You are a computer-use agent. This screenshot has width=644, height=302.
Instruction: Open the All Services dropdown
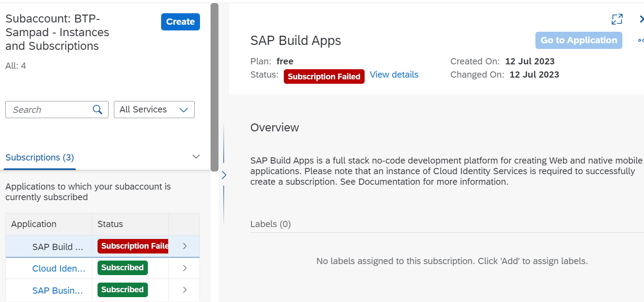point(154,110)
